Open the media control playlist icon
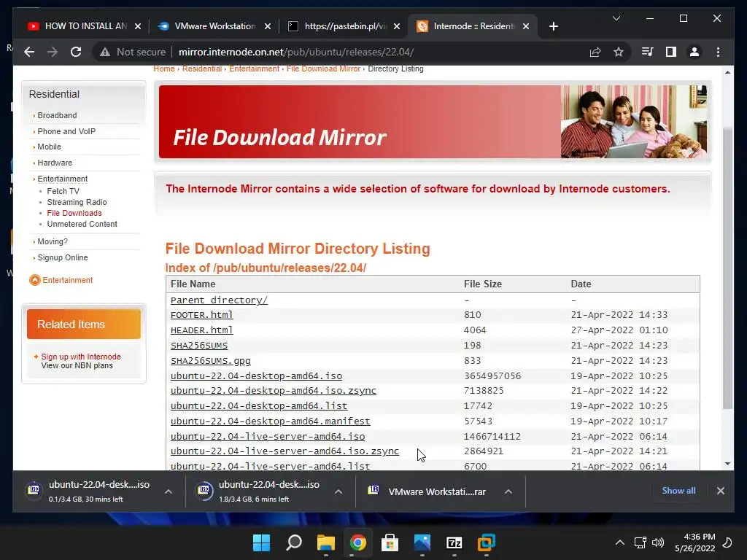 coord(648,52)
